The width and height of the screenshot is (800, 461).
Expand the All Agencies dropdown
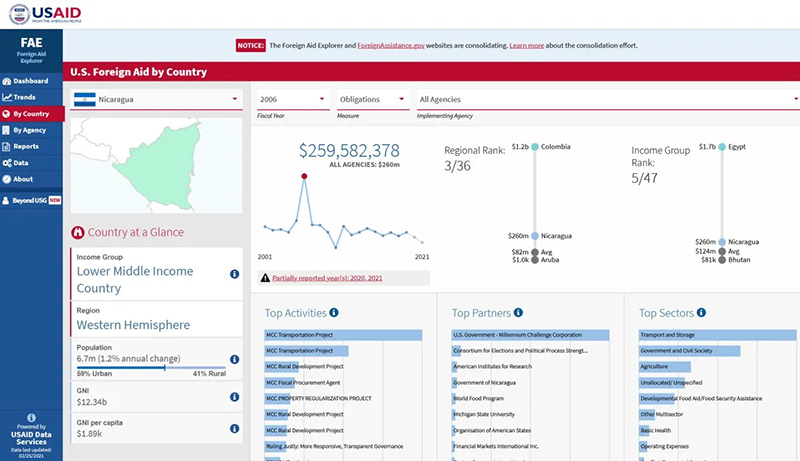[x=607, y=99]
